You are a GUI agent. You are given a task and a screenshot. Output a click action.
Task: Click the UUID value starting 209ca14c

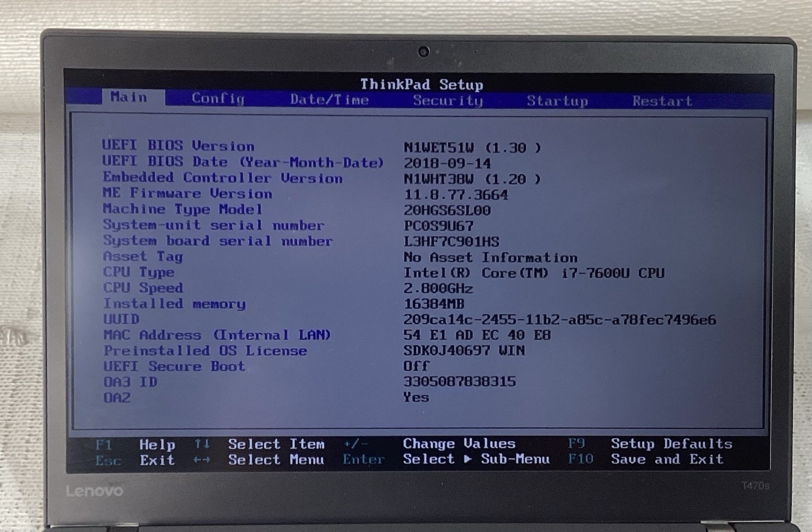click(x=560, y=320)
